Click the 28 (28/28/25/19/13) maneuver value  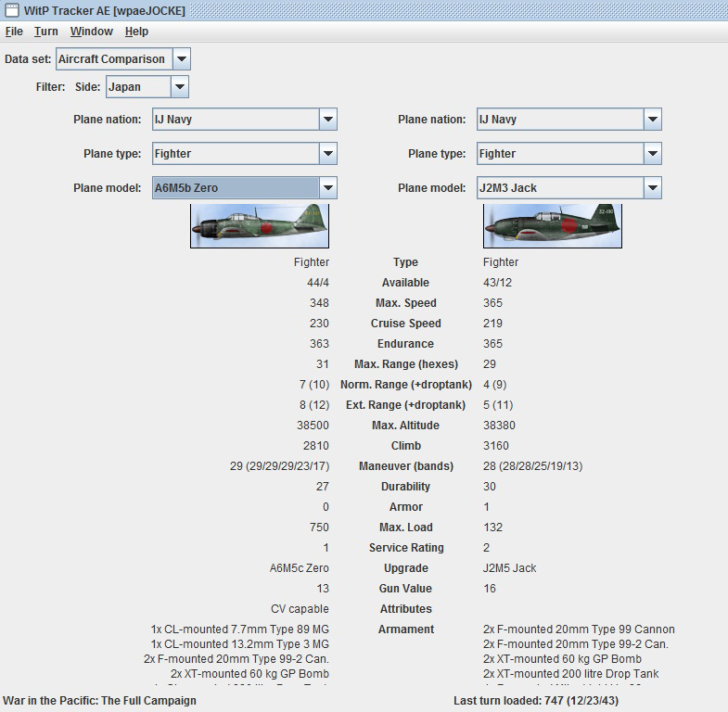532,466
